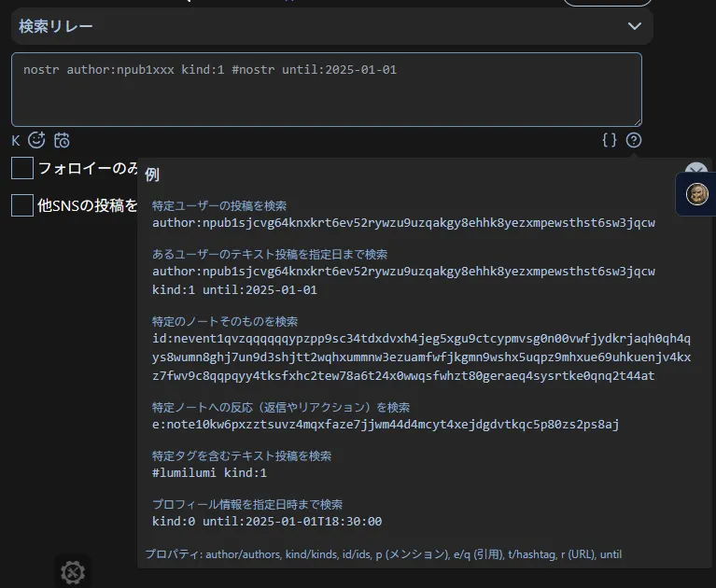Collapse the 検索リレー section chevron
The width and height of the screenshot is (716, 588).
(635, 26)
